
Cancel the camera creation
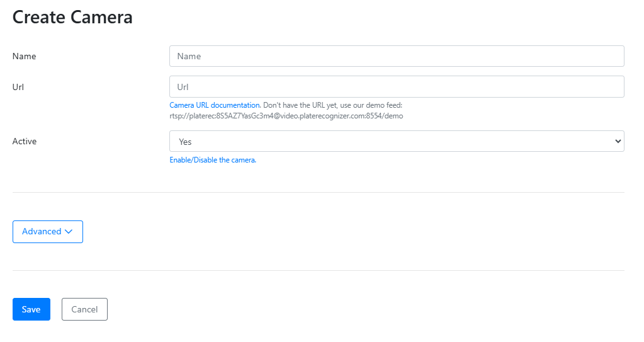(84, 309)
